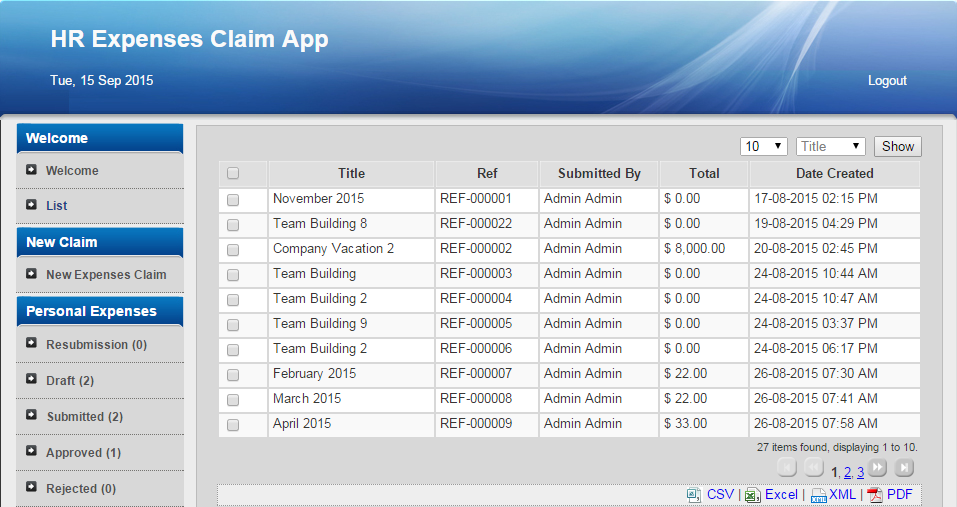957x507 pixels.
Task: Click the Excel export icon
Action: [x=753, y=495]
